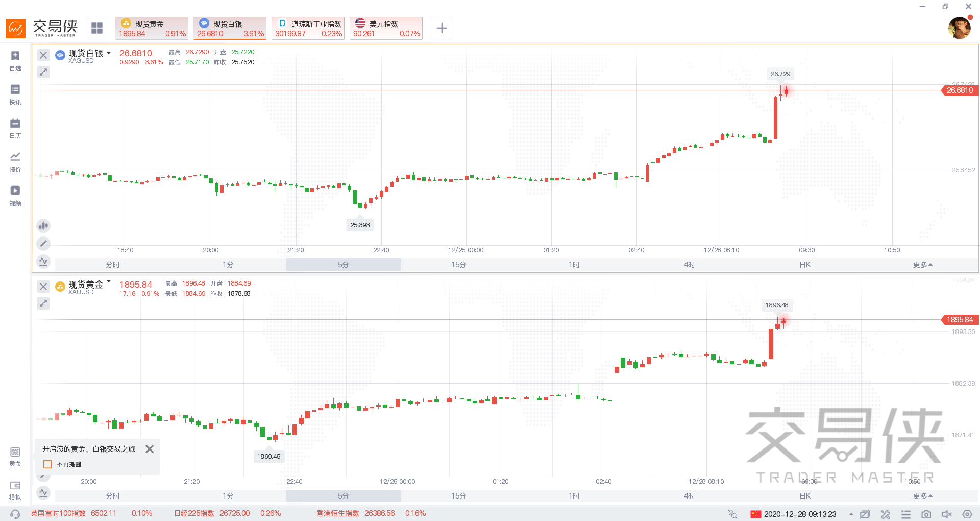The height and width of the screenshot is (521, 980).
Task: Switch to the 现货黄金 instrument tab
Action: tap(152, 28)
